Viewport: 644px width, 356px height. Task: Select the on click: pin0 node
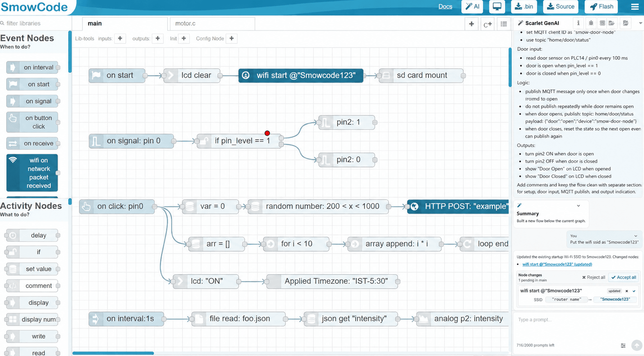tap(117, 206)
